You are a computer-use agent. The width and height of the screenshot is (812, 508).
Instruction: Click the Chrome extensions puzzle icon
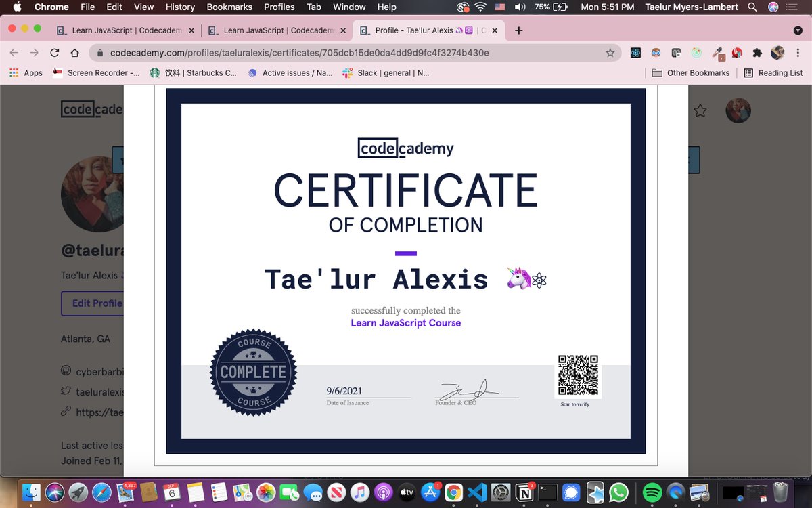click(x=759, y=51)
